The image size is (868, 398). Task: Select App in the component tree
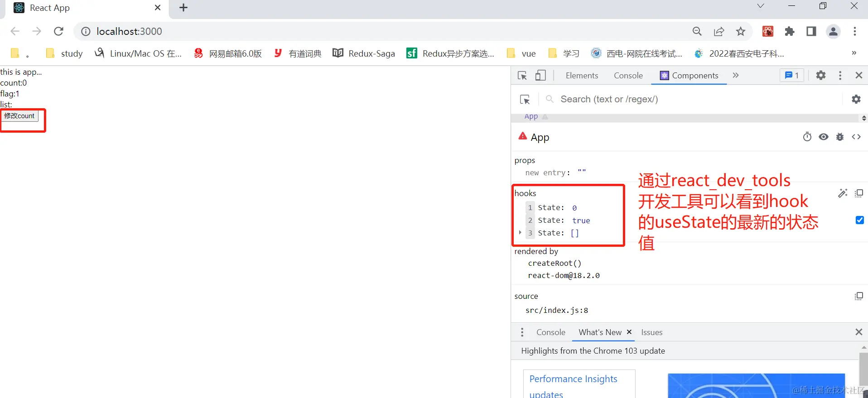(531, 116)
